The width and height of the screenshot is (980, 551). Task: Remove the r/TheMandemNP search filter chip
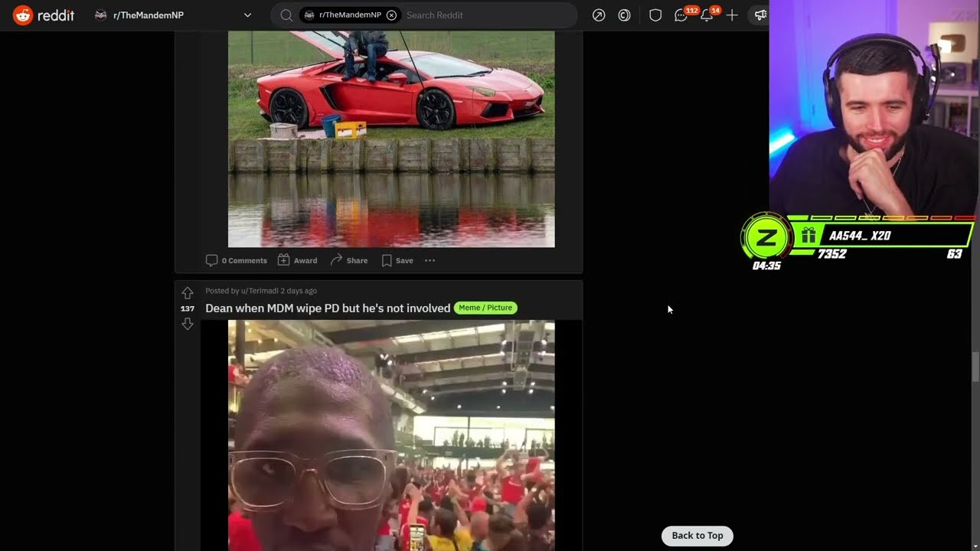tap(391, 15)
